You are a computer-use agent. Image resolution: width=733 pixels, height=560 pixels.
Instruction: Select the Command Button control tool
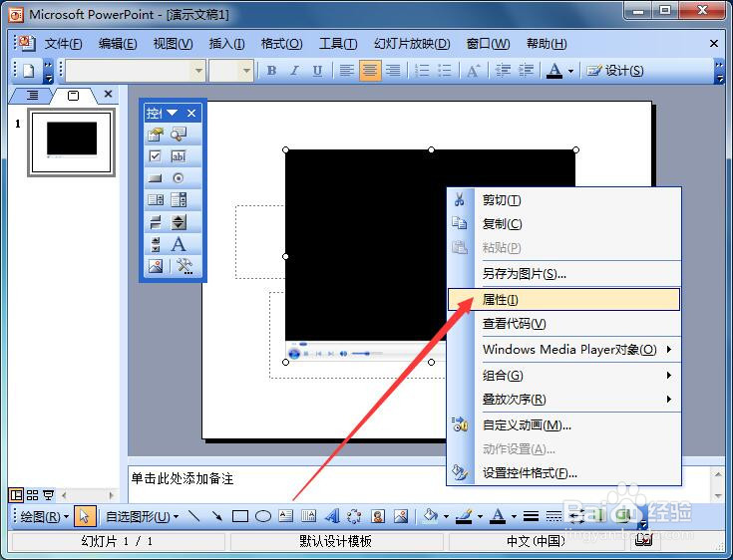click(x=156, y=178)
